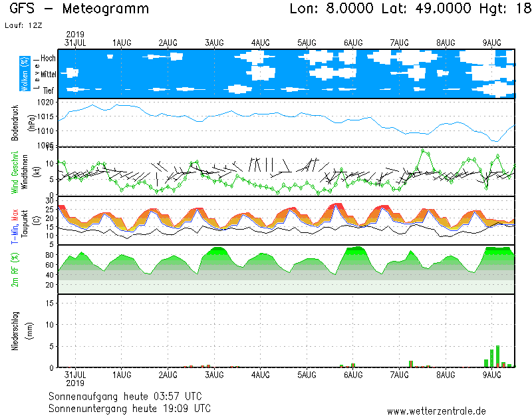Select the Hoch cloud level label
The width and height of the screenshot is (532, 416).
pyautogui.click(x=48, y=59)
